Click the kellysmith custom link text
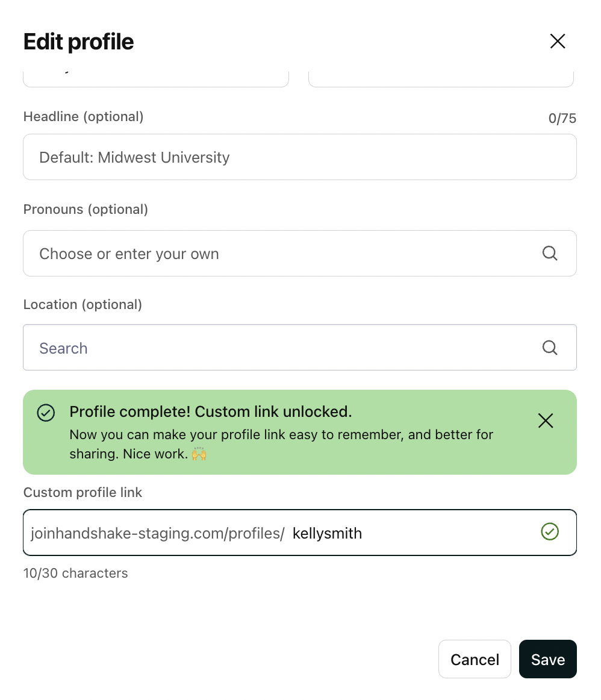Image resolution: width=601 pixels, height=700 pixels. click(x=328, y=533)
